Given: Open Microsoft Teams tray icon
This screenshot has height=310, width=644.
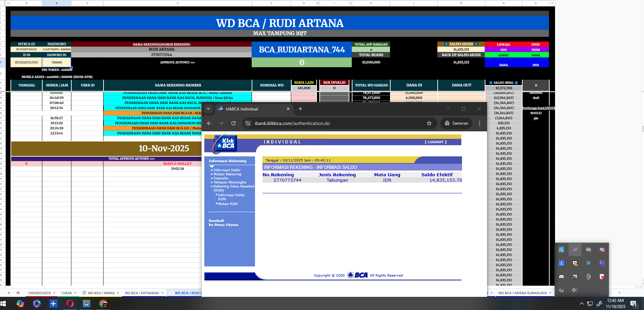Looking at the screenshot, I should (602, 263).
